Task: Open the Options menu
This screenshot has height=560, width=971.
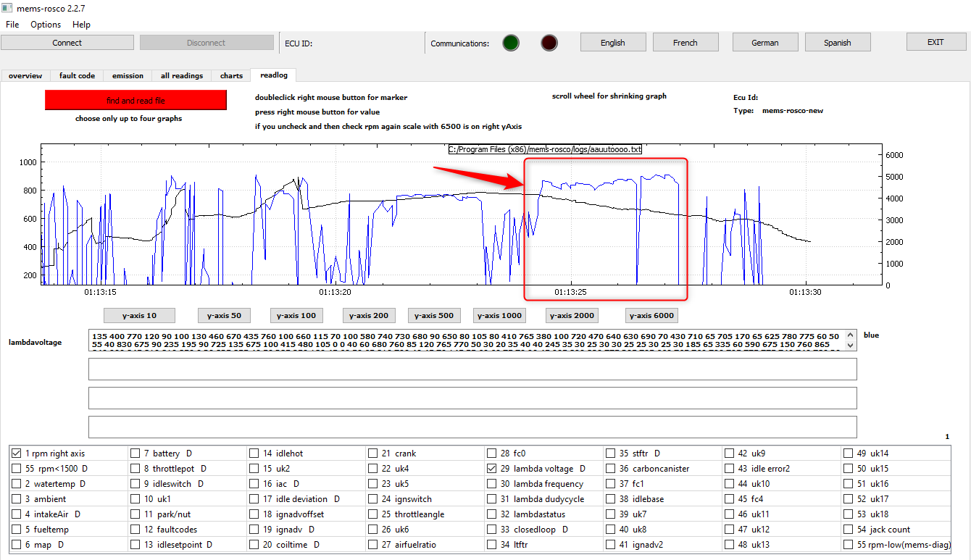Action: click(x=46, y=25)
